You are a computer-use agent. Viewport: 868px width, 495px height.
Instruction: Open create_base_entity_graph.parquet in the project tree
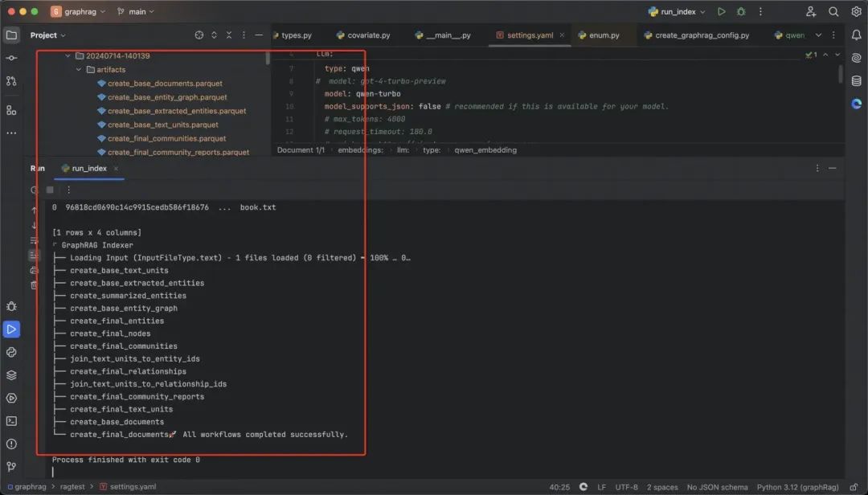point(167,97)
